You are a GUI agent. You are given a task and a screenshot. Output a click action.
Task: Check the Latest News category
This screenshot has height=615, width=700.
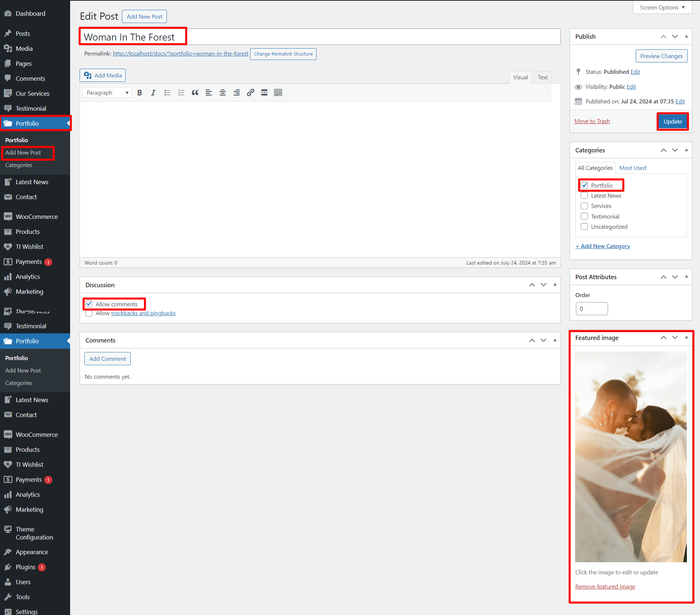(x=584, y=196)
